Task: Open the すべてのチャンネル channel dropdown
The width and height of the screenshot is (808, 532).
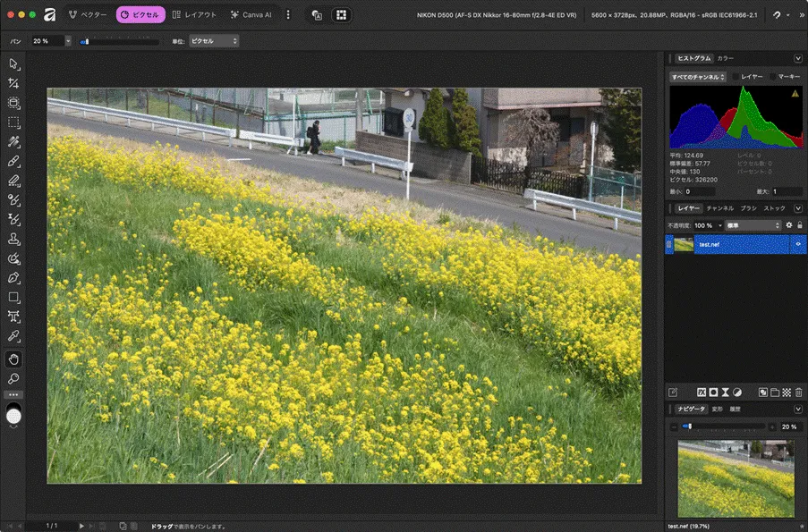Action: [x=698, y=77]
